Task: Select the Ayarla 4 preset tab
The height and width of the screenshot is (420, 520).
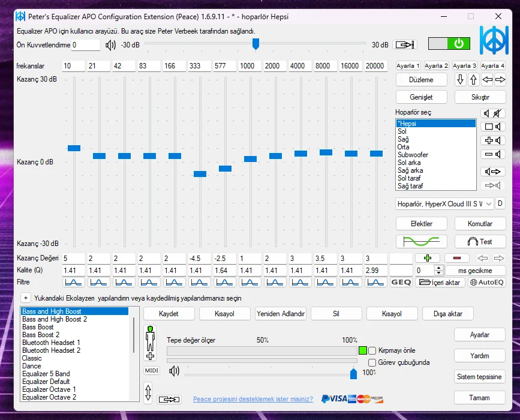Action: pyautogui.click(x=493, y=65)
